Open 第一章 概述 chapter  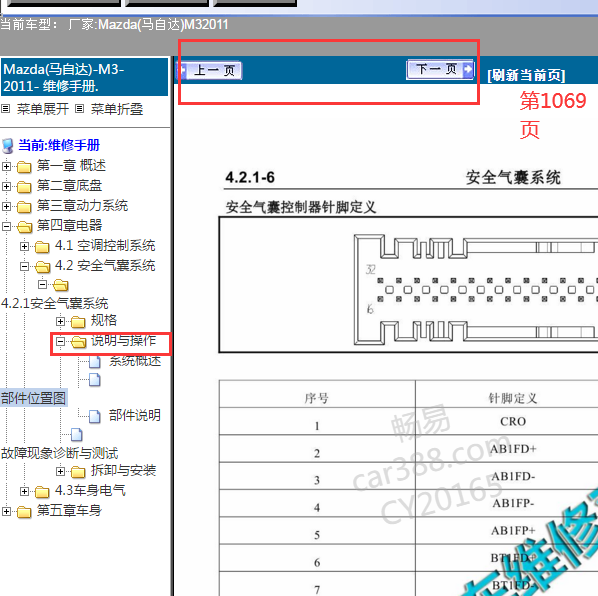coord(71,165)
